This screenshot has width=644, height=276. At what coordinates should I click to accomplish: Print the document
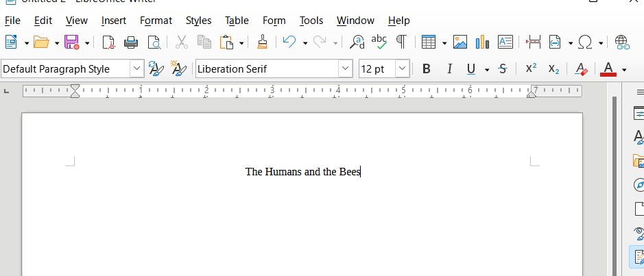(131, 42)
